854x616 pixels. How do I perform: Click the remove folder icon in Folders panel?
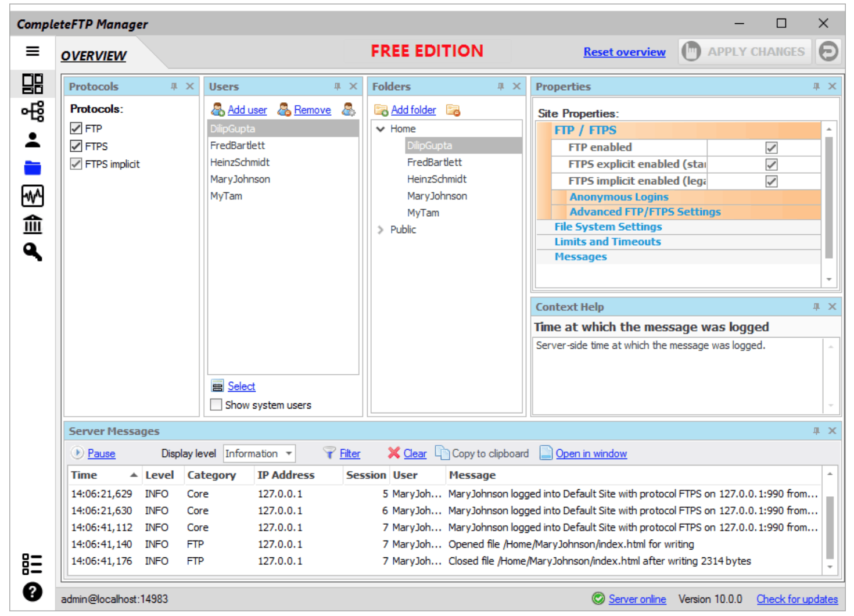(454, 110)
